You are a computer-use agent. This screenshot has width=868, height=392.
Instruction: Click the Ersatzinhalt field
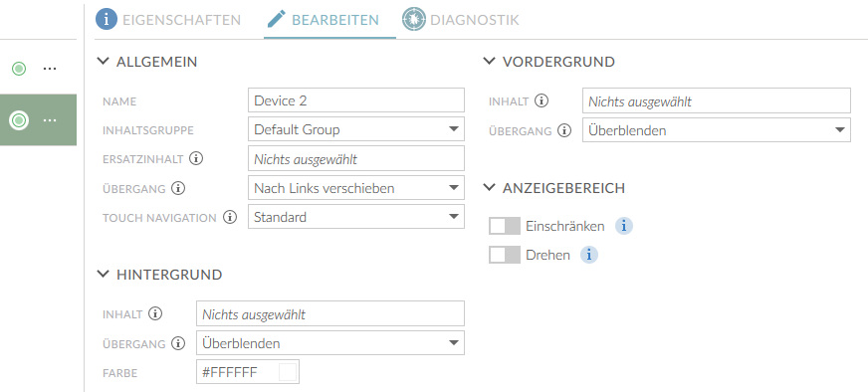pyautogui.click(x=356, y=159)
